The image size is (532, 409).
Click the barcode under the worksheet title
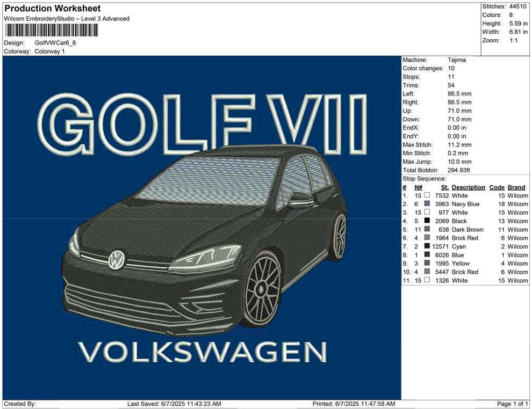click(51, 31)
